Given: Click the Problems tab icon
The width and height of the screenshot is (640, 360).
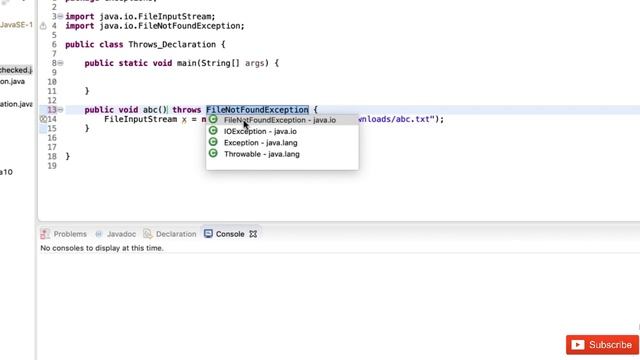Looking at the screenshot, I should pos(45,234).
